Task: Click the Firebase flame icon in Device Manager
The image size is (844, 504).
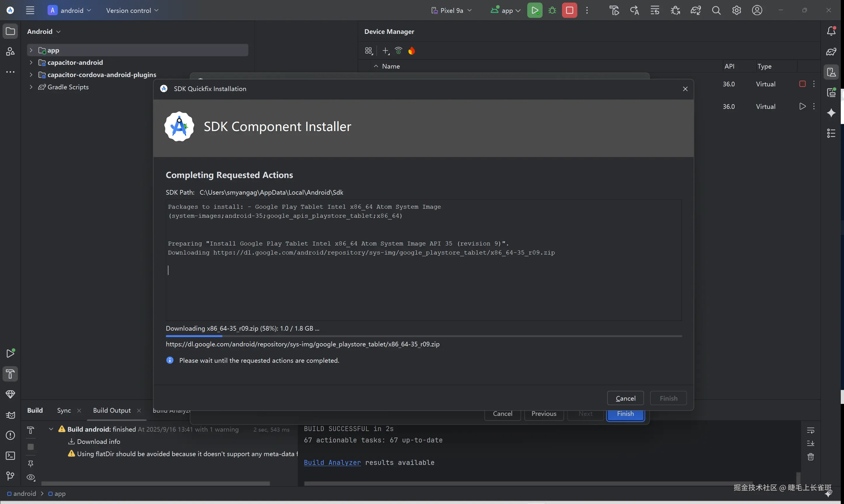Action: (412, 51)
